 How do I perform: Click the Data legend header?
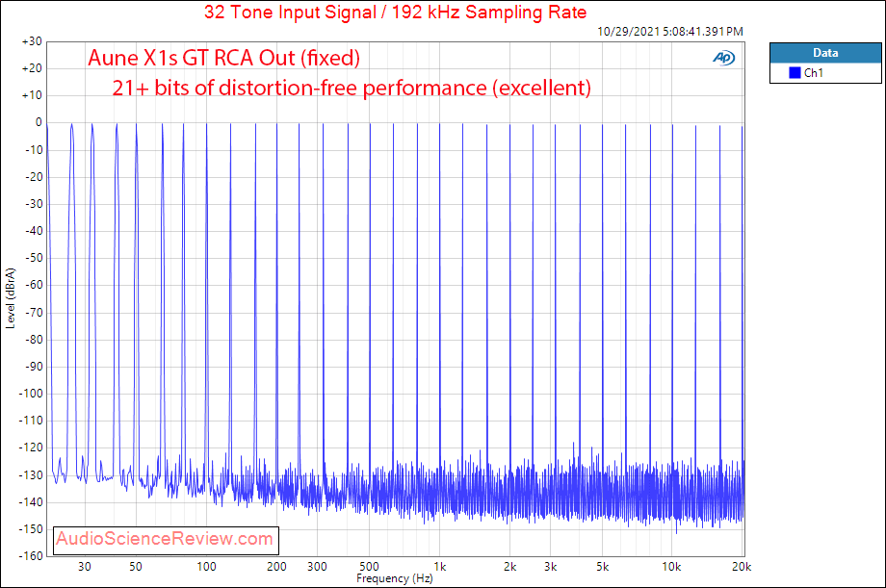click(825, 53)
